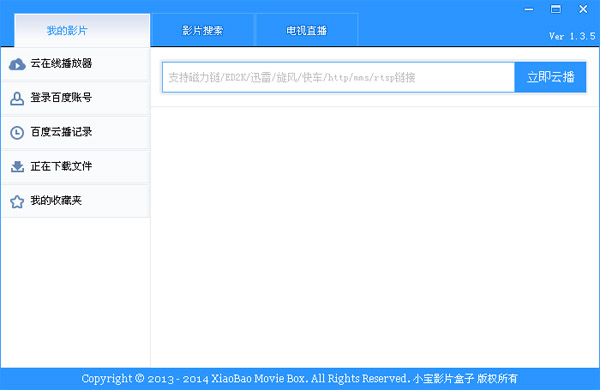Image resolution: width=600 pixels, height=390 pixels.
Task: Click the Ver 1.3.5 version label
Action: (x=572, y=36)
